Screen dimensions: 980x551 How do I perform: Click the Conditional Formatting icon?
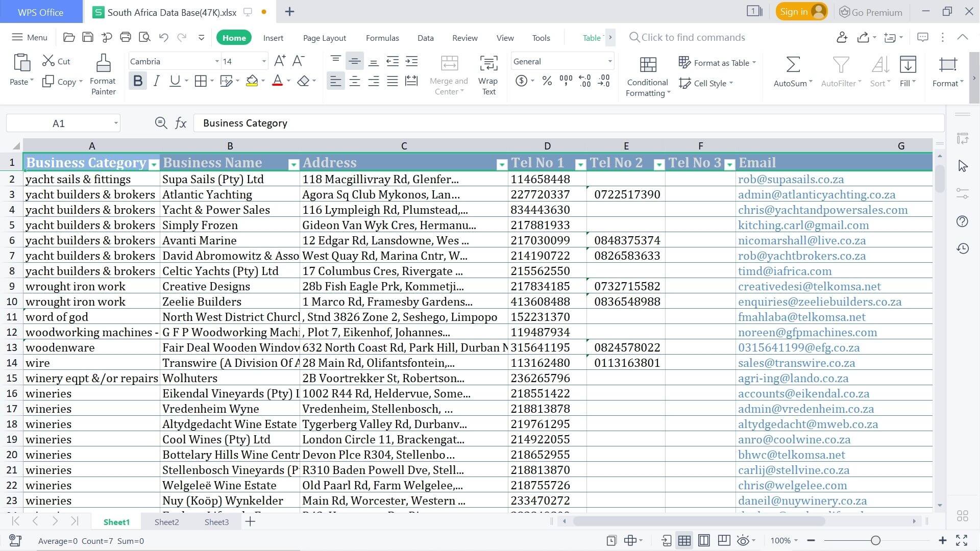click(648, 65)
